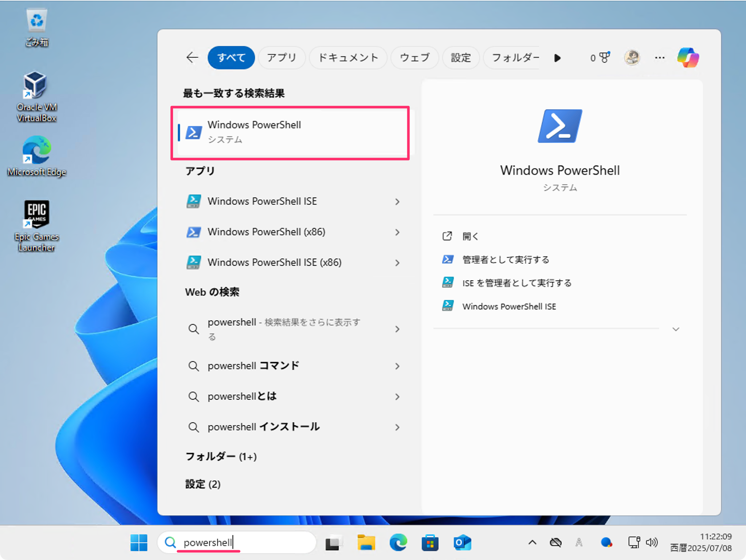Open Outlook from the taskbar
The image size is (746, 560).
click(x=462, y=542)
